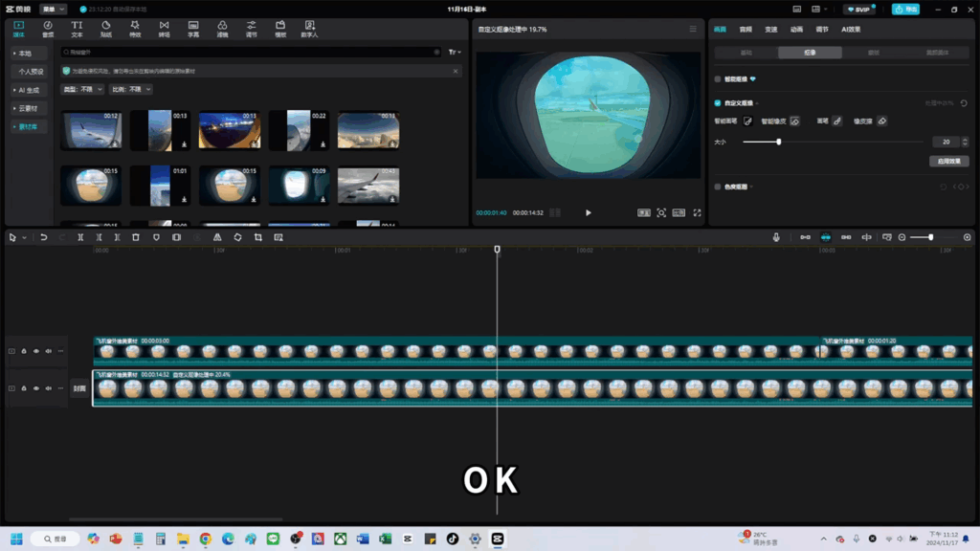This screenshot has height=551, width=980.
Task: Toggle the highlighted snapping icon in timeline toolbar
Action: (x=826, y=237)
